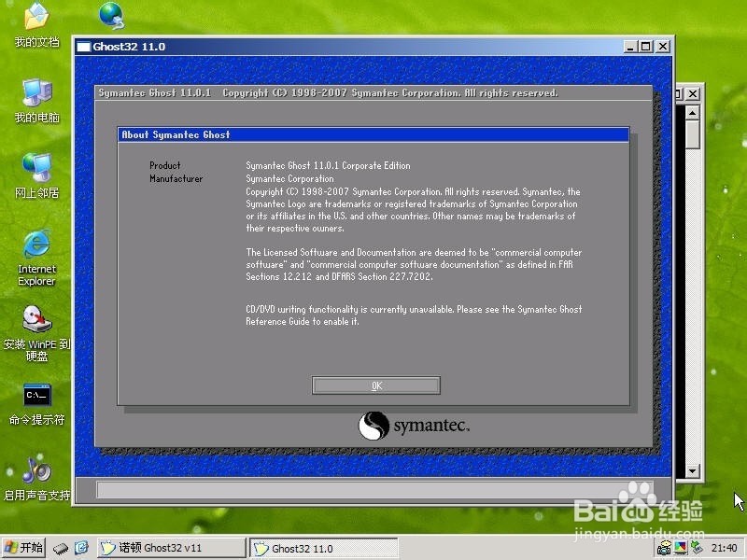Click the background window's scrollbar thumb

point(692,134)
